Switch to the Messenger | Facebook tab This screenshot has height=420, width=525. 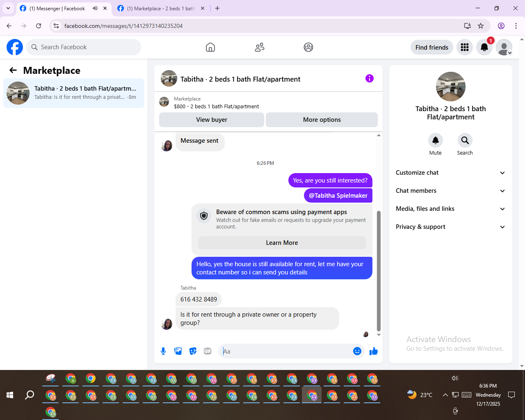pos(57,8)
